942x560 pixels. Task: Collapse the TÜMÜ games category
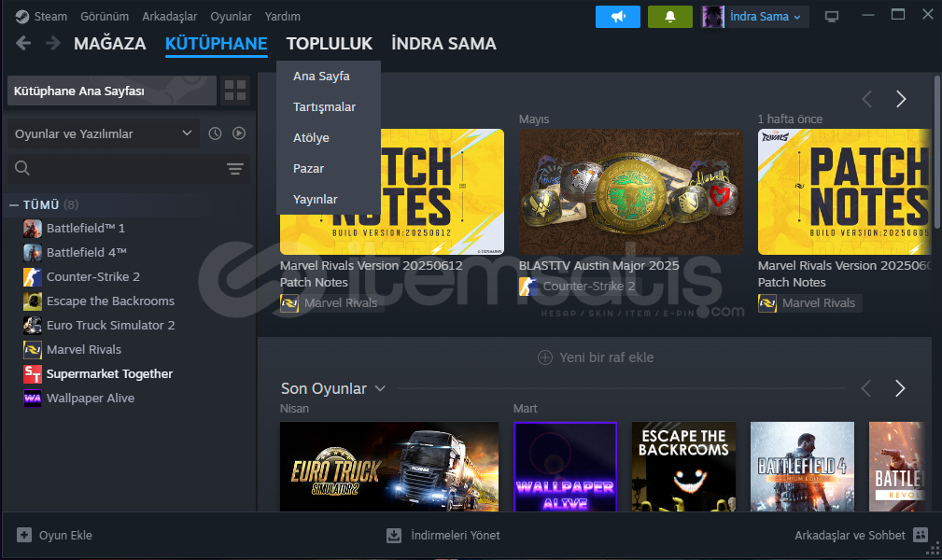click(14, 205)
